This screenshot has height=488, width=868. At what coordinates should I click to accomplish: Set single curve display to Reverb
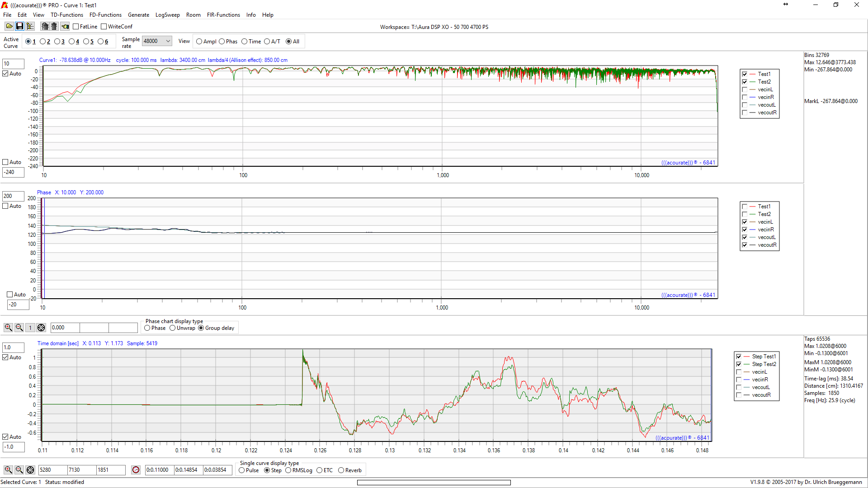[341, 470]
